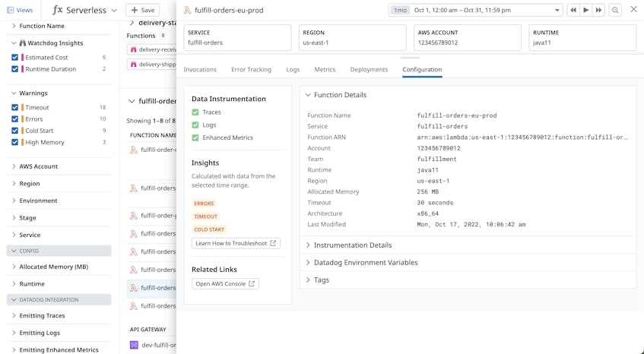Switch to the Deployments tab
The width and height of the screenshot is (644, 354).
pyautogui.click(x=369, y=70)
